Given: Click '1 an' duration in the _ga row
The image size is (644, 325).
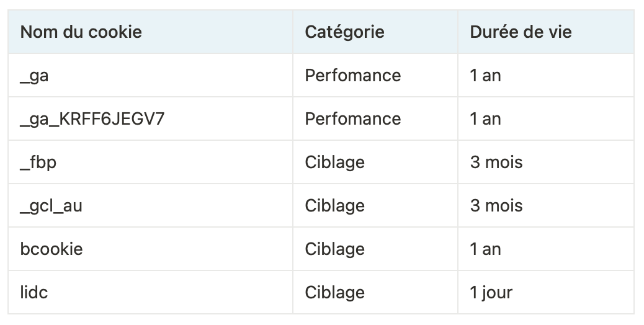Looking at the screenshot, I should pyautogui.click(x=485, y=76).
